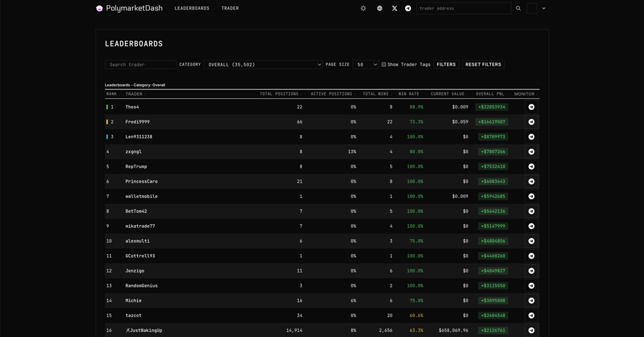The width and height of the screenshot is (644, 337).
Task: Open trader RepTrump's profile link
Action: (136, 167)
